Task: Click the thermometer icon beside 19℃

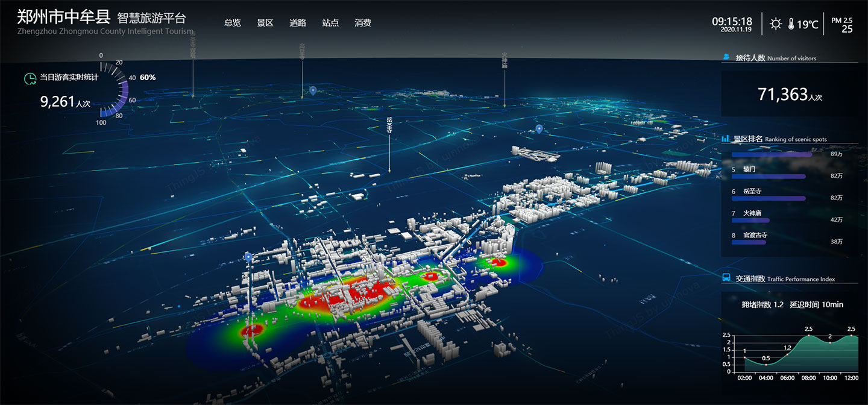Action: click(790, 24)
